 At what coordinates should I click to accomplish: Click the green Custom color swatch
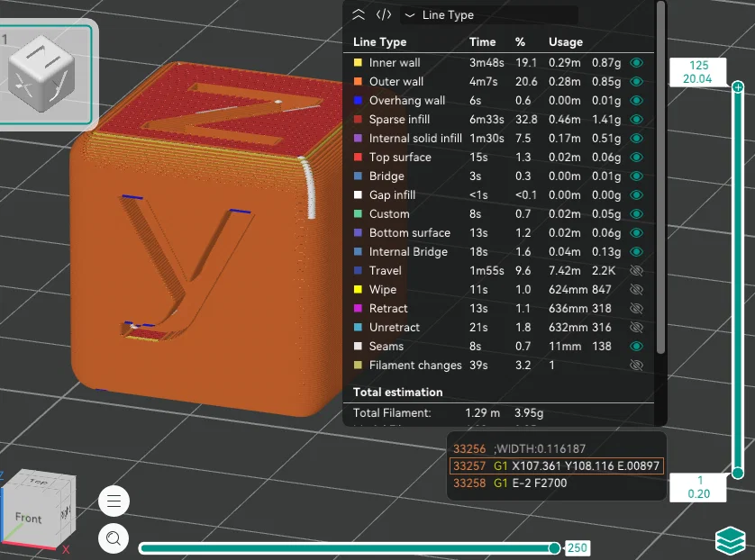coord(358,214)
